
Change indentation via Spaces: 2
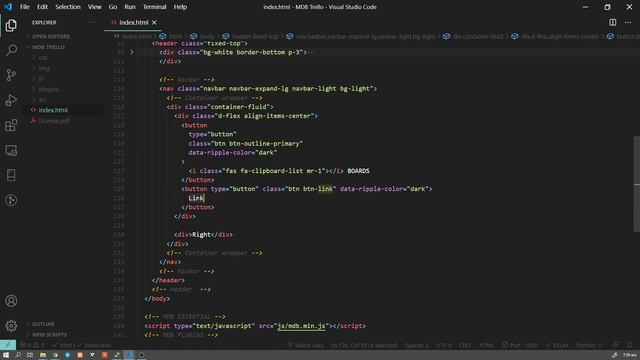point(416,345)
